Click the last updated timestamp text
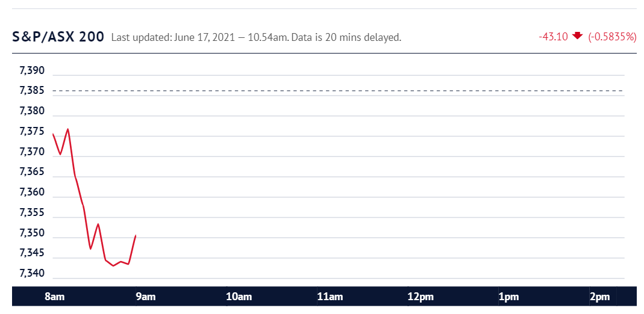The width and height of the screenshot is (644, 314). (x=256, y=38)
